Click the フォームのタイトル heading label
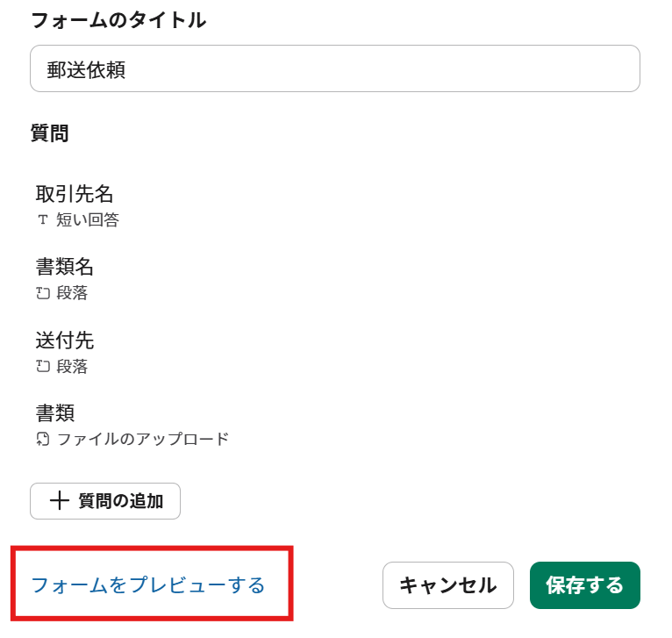Viewport: 672px width, 638px height. click(x=118, y=20)
